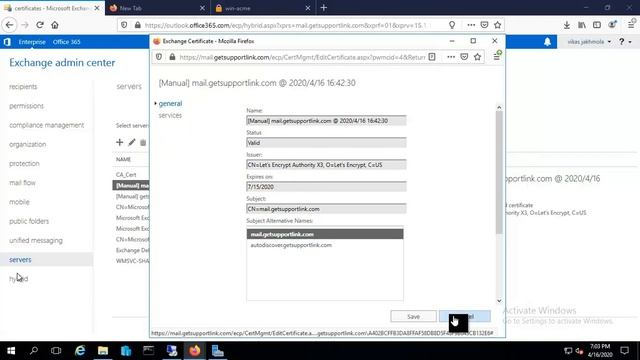
Task: Save main page to Pocket
Action: [484, 25]
